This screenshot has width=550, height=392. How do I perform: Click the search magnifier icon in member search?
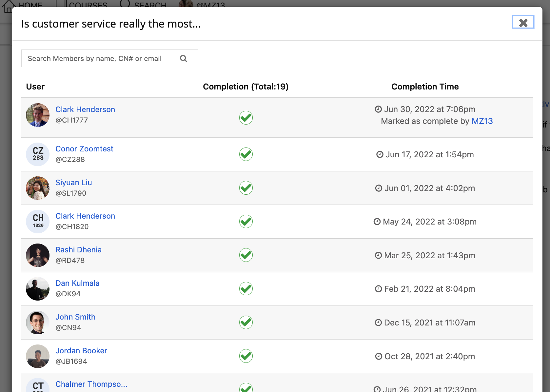(184, 58)
